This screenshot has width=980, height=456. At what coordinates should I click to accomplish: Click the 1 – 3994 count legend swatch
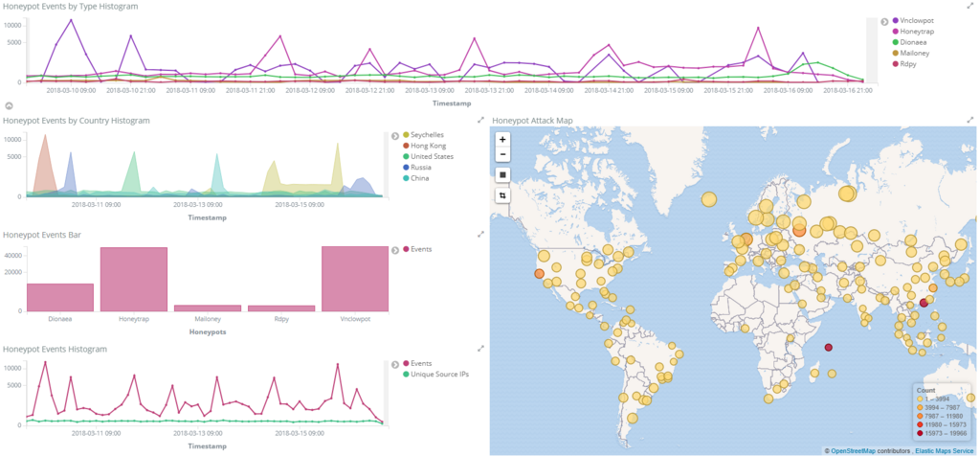pos(920,399)
